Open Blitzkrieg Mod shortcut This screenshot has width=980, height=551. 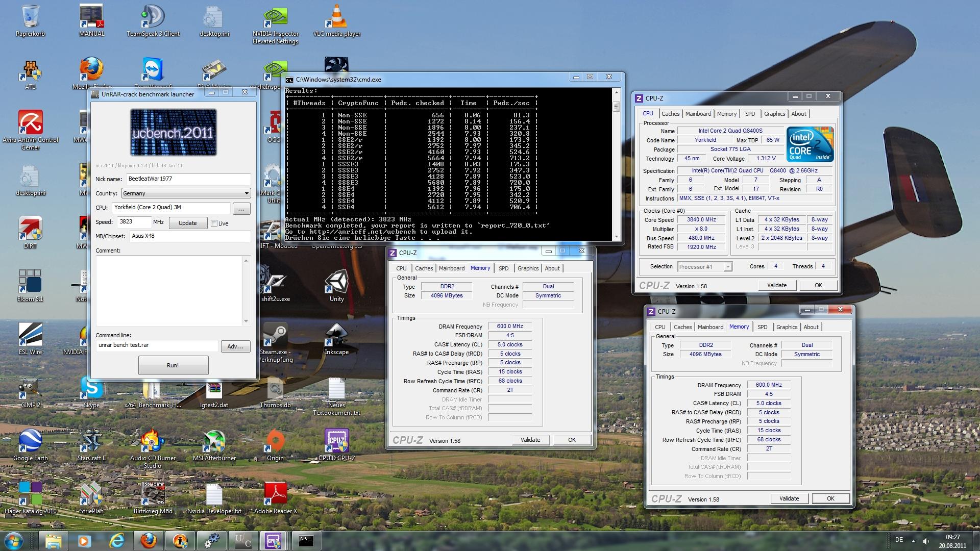point(153,498)
